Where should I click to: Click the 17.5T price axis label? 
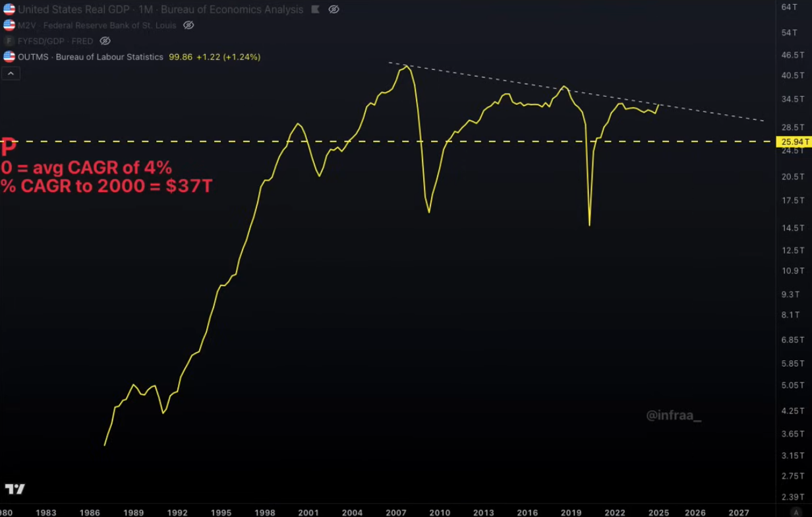click(x=792, y=200)
